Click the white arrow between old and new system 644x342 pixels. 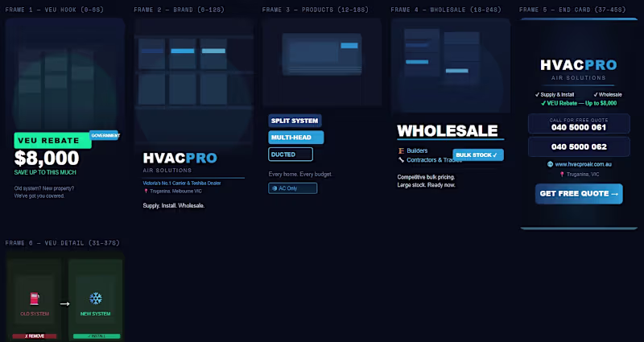click(x=65, y=304)
